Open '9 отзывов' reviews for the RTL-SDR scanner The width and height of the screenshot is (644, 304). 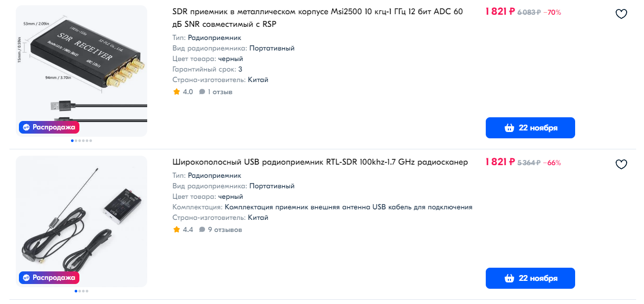[x=225, y=230]
